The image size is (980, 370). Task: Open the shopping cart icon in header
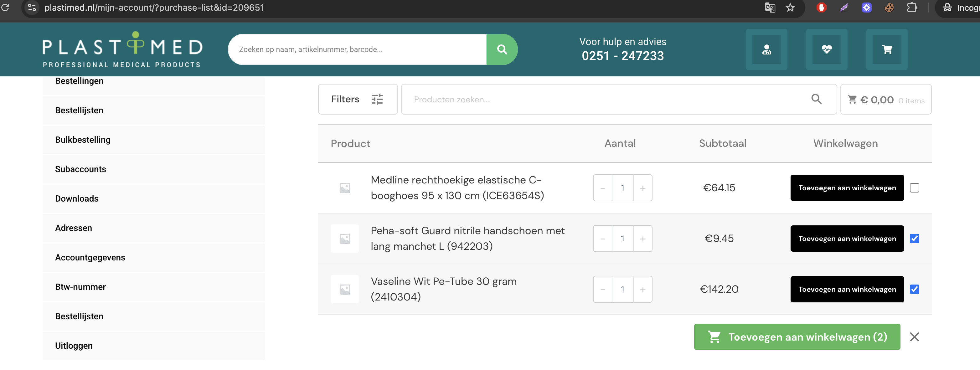point(887,49)
